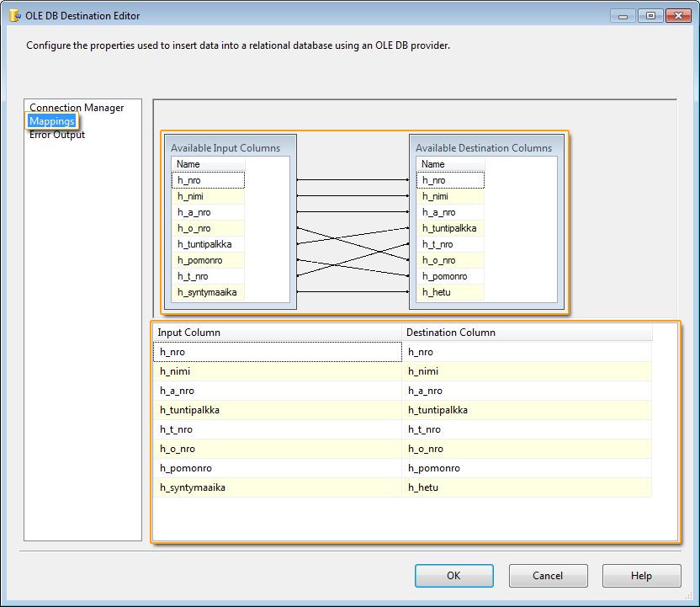This screenshot has height=607, width=700.
Task: Open the h_syntymaaika Input Column cell in the grid
Action: (x=278, y=487)
